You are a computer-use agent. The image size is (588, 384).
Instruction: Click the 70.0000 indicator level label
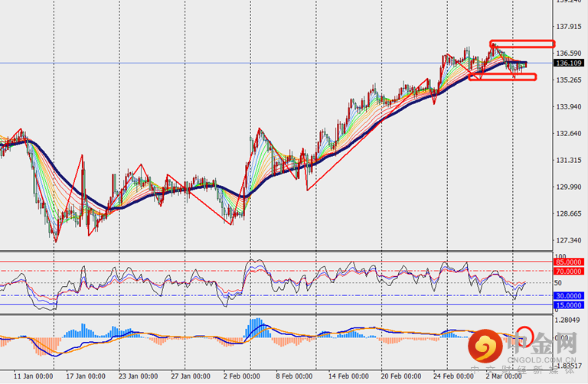pos(570,271)
